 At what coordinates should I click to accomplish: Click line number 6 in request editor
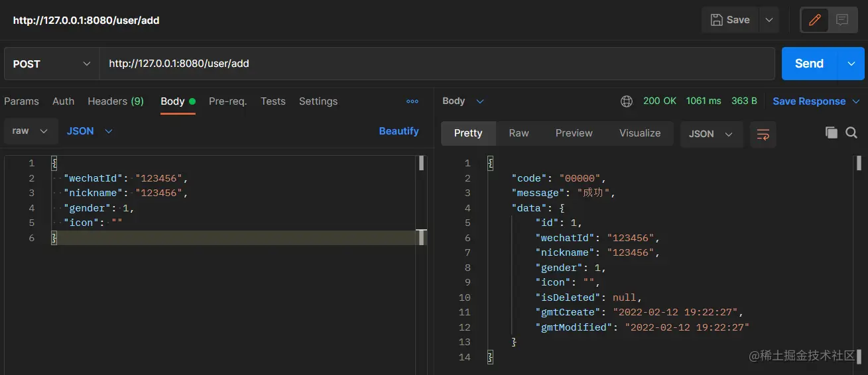pyautogui.click(x=31, y=238)
